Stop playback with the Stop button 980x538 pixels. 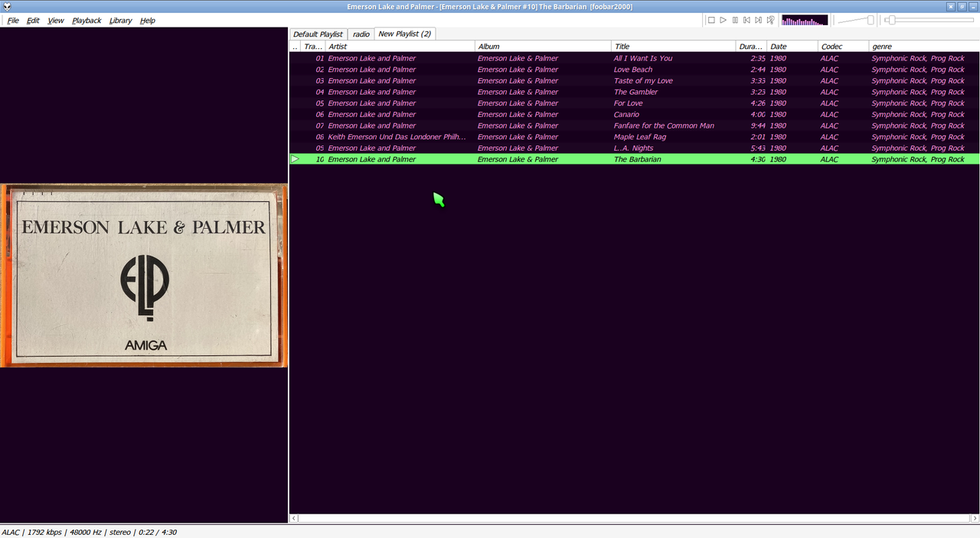coord(711,20)
